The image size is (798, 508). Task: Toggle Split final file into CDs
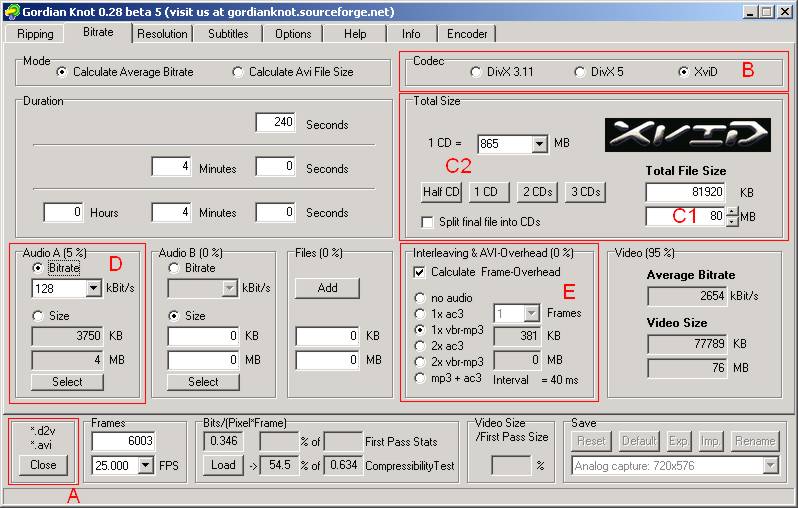click(428, 221)
